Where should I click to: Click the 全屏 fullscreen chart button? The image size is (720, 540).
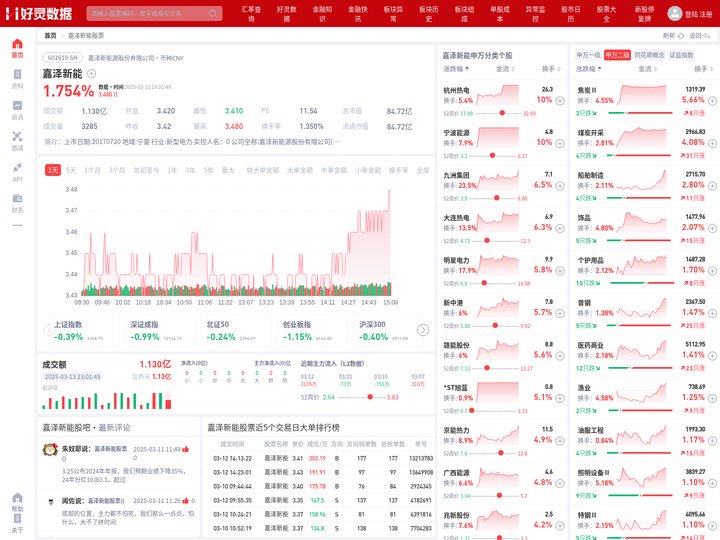[422, 170]
